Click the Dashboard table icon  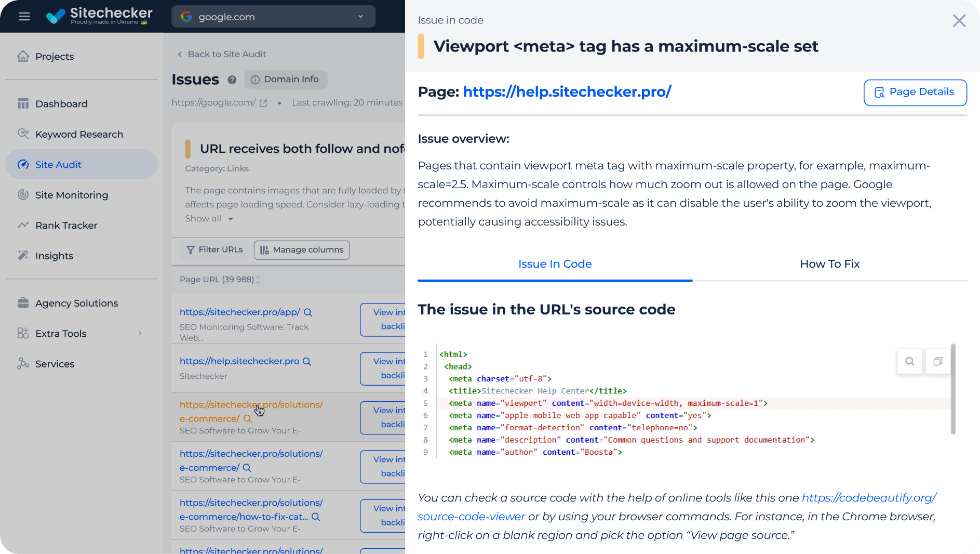(x=23, y=104)
